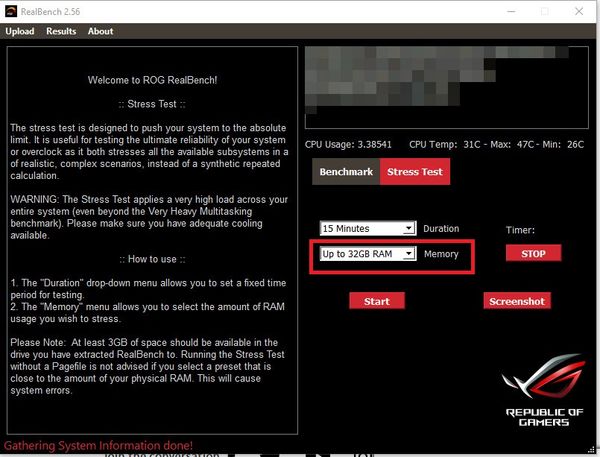Open the About menu
This screenshot has width=600, height=457.
[100, 31]
